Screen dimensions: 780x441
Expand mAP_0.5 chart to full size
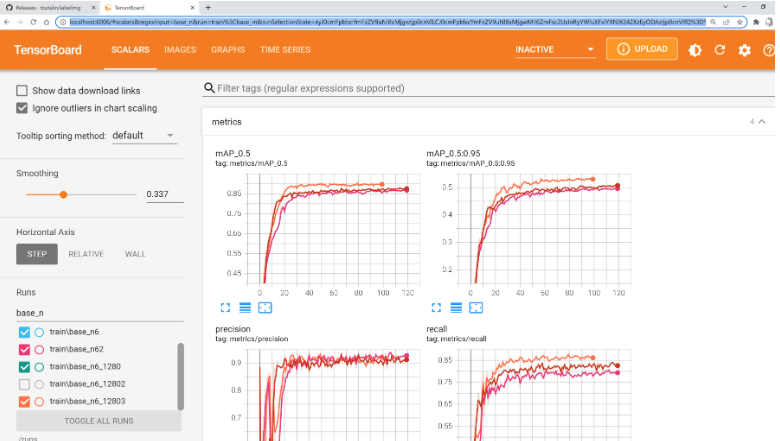[225, 308]
